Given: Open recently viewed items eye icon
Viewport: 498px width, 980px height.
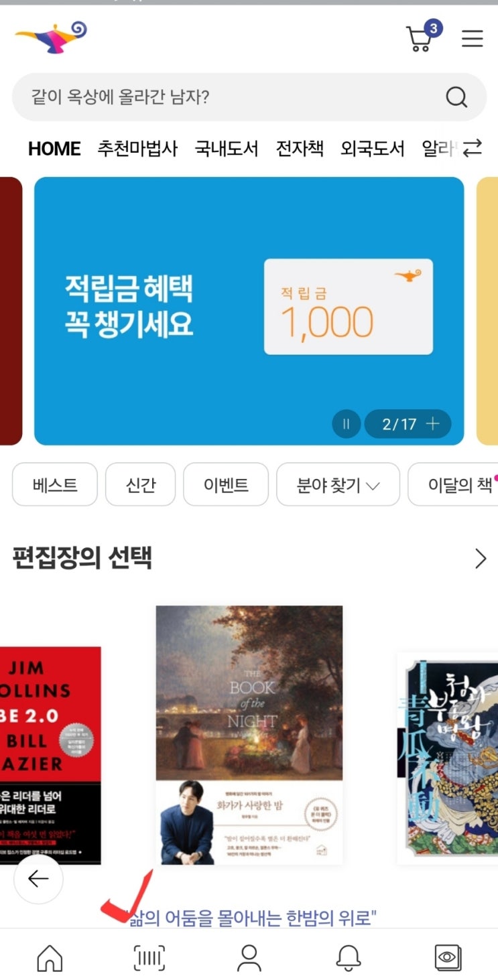Looking at the screenshot, I should (x=447, y=958).
